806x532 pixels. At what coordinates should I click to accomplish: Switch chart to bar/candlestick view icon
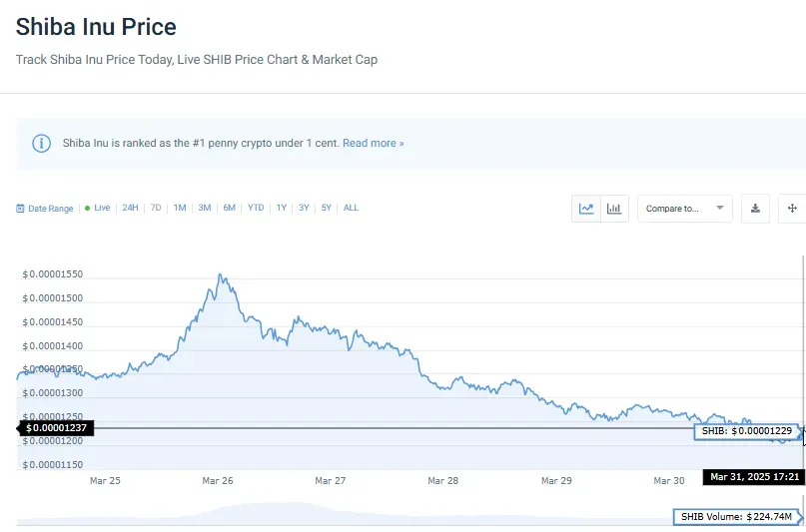614,209
